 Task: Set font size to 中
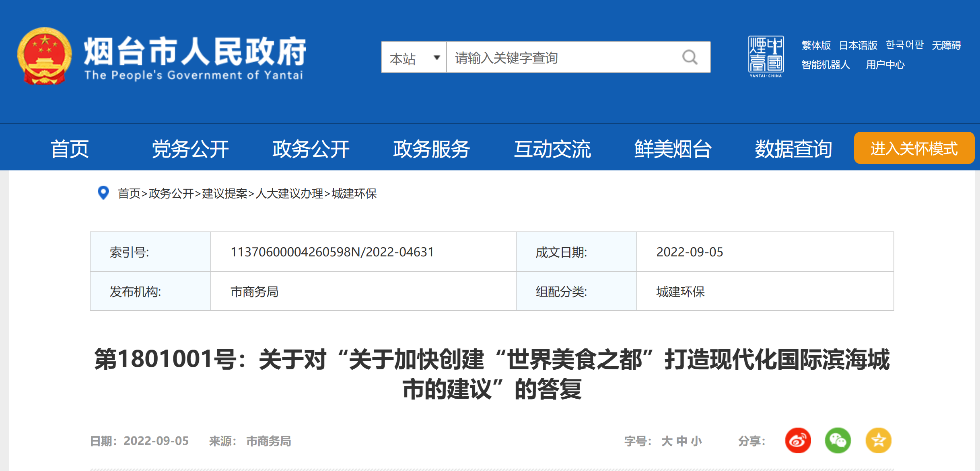tap(682, 441)
